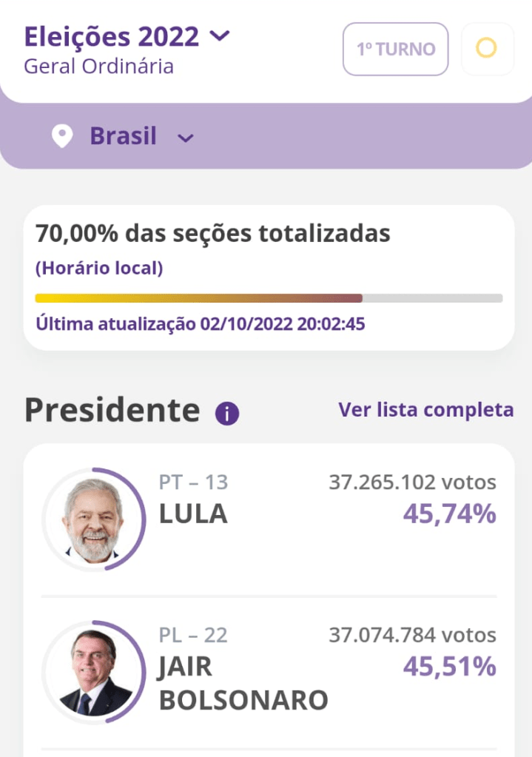Click the sections totalized progress bar

pyautogui.click(x=269, y=297)
